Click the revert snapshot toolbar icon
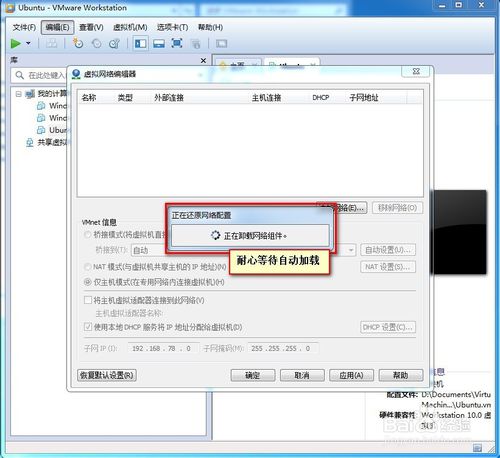 coord(96,44)
